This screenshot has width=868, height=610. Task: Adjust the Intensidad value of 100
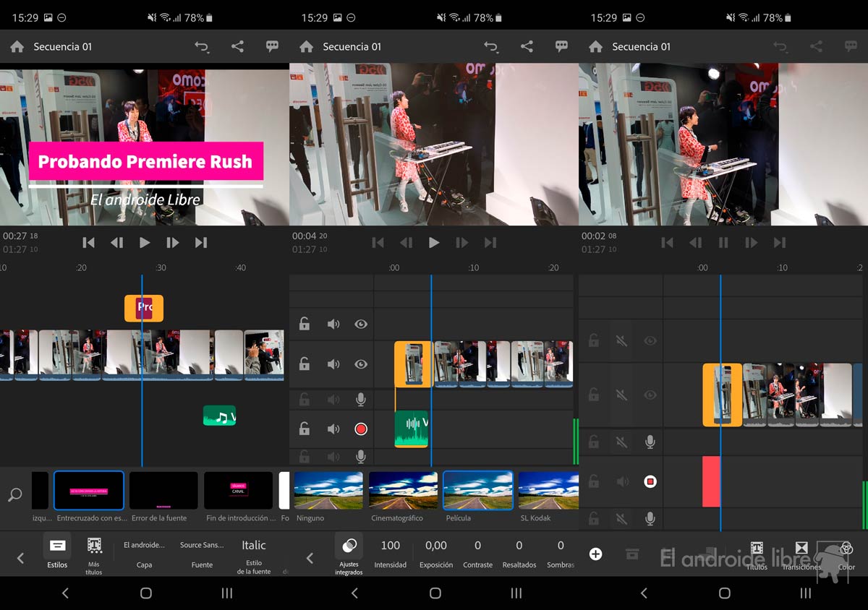[x=390, y=553]
